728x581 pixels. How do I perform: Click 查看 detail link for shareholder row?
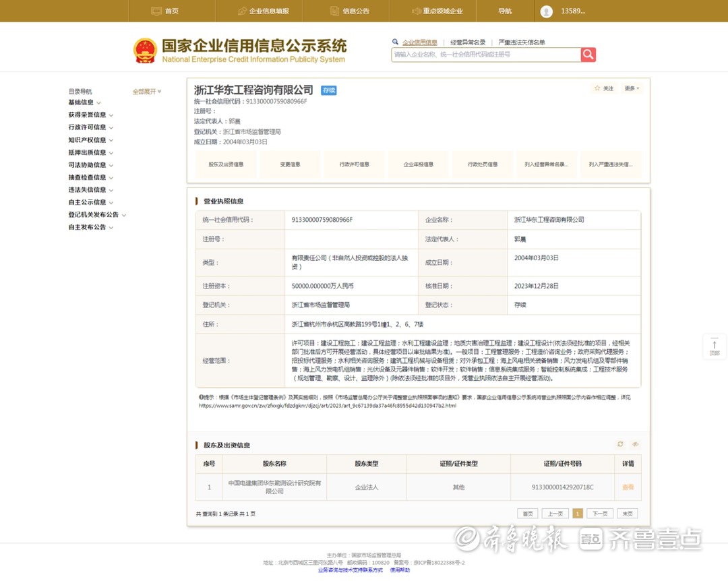coord(628,487)
